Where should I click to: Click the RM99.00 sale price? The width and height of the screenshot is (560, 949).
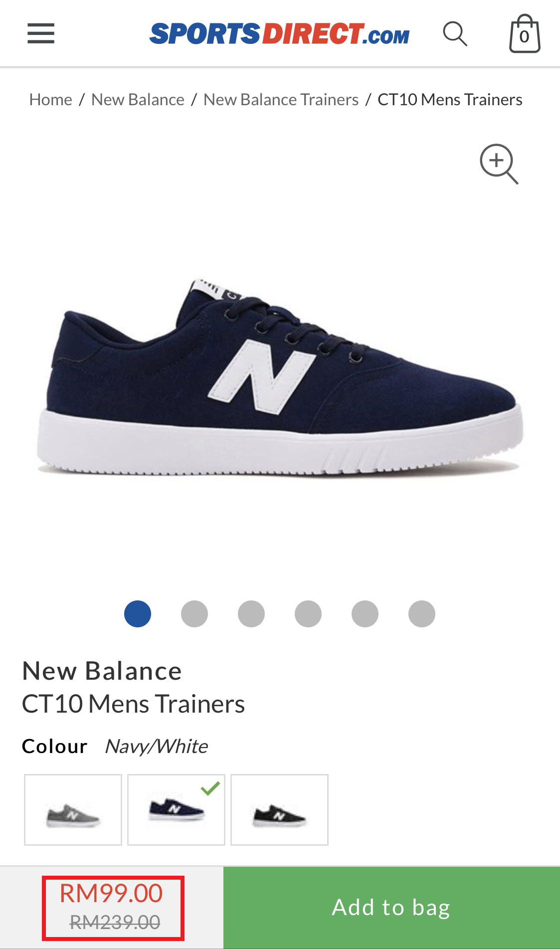coord(111,893)
